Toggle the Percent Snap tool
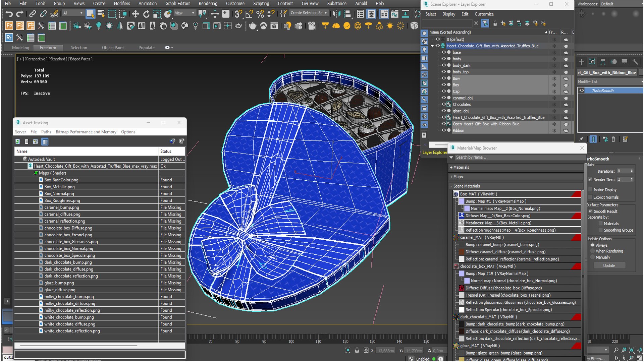Image resolution: width=644 pixels, height=362 pixels. 260,14
